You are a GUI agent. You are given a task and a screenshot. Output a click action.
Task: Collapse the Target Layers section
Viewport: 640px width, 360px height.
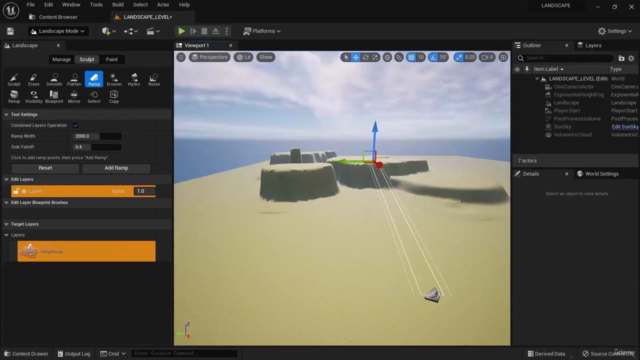[7, 224]
